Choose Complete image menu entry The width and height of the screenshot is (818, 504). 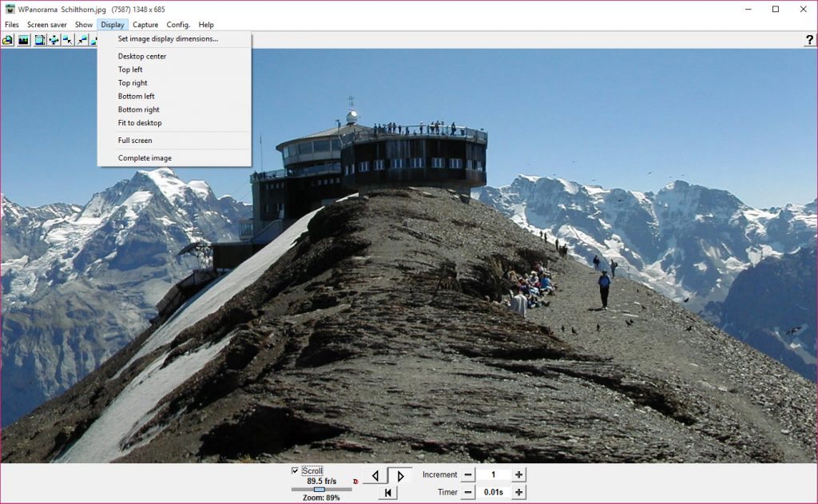(174, 158)
